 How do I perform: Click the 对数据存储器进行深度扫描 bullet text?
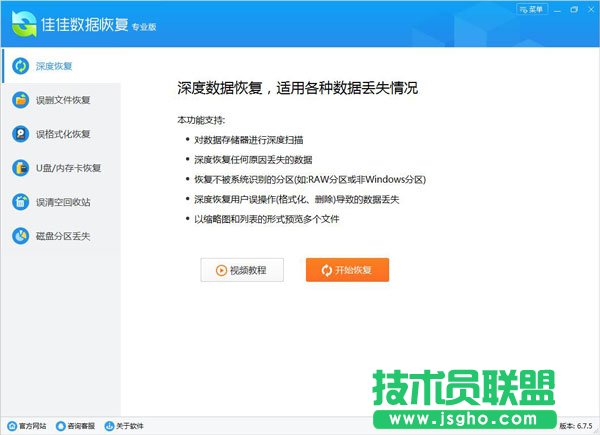tap(249, 140)
